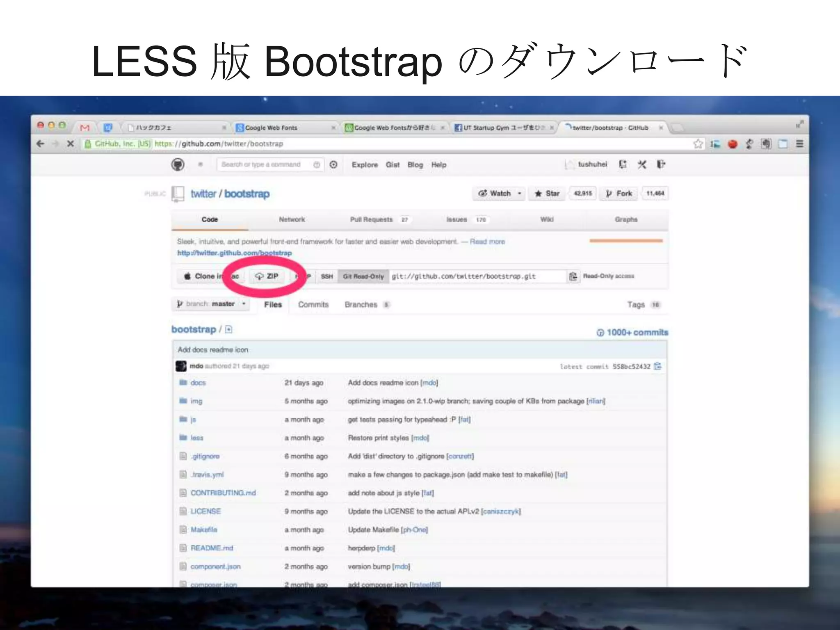
Task: Click Explore in GitHub header
Action: point(365,164)
